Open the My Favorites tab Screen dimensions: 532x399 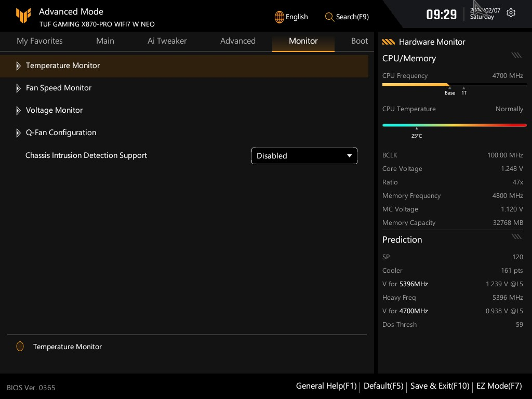(x=39, y=41)
